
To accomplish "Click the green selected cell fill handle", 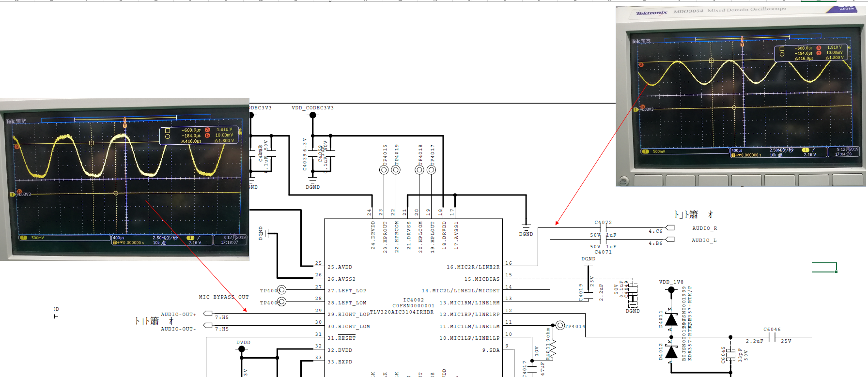I will (837, 271).
